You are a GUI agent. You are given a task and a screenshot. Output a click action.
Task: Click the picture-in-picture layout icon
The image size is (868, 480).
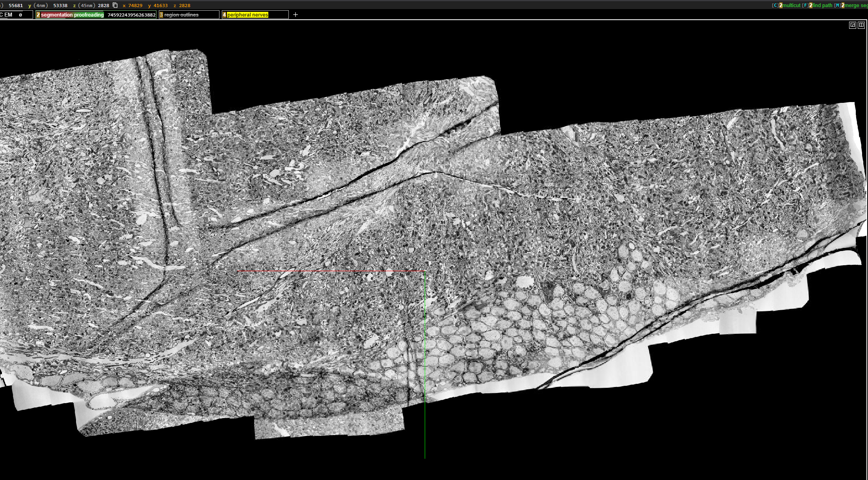pyautogui.click(x=852, y=25)
